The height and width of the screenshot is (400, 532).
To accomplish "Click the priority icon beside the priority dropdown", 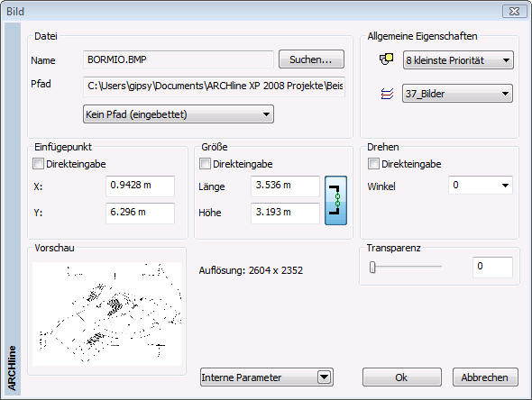I will click(386, 59).
